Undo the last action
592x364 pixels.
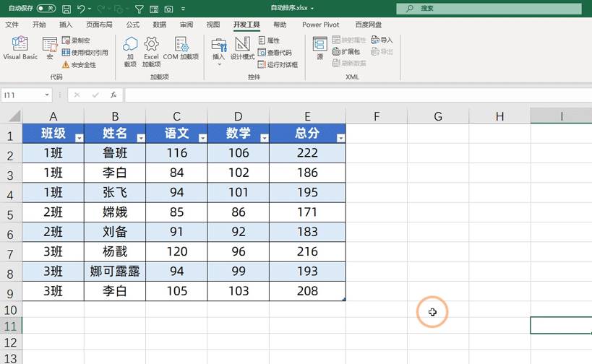coord(81,9)
